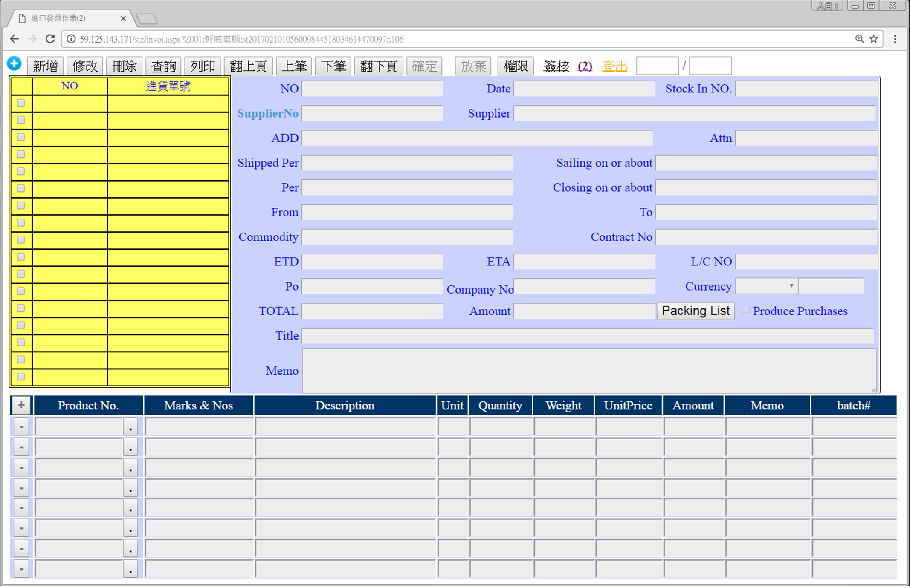Click the 新增 button
Screen dimensions: 910x588
[x=45, y=66]
